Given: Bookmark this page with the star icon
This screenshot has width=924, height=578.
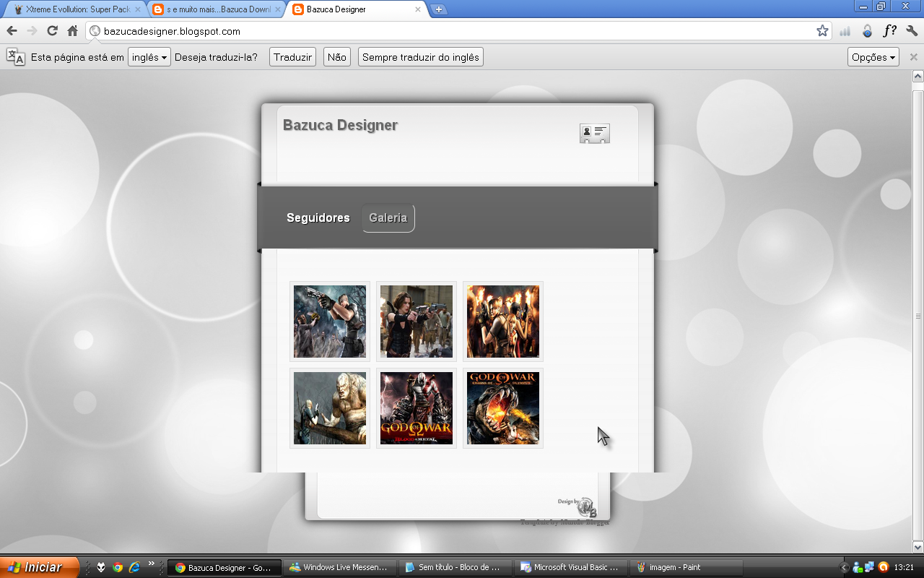Looking at the screenshot, I should coord(822,31).
